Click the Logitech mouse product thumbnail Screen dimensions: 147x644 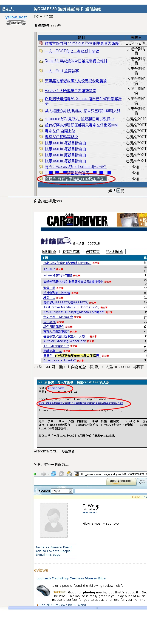pos(43,591)
